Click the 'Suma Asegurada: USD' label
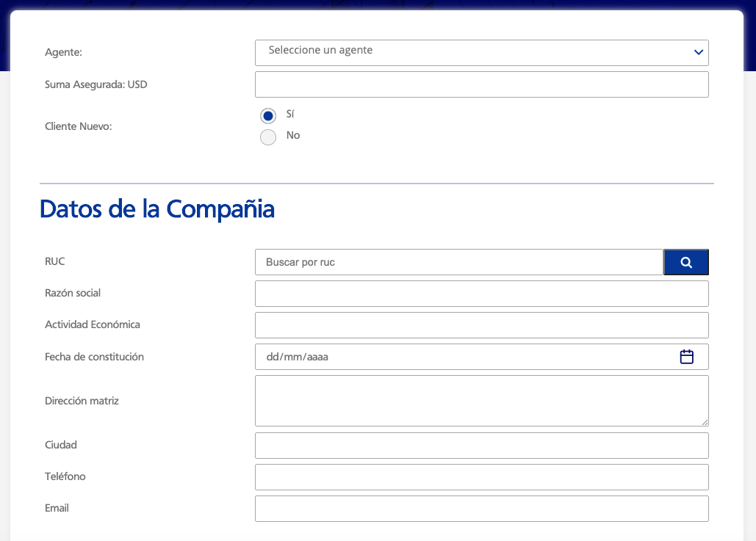Image resolution: width=756 pixels, height=541 pixels. coord(96,84)
